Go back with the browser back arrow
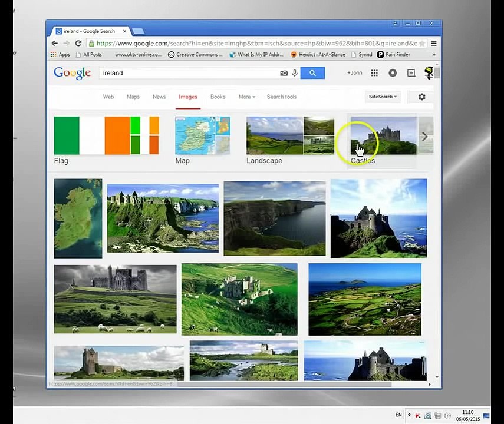This screenshot has height=424, width=504. [x=55, y=44]
